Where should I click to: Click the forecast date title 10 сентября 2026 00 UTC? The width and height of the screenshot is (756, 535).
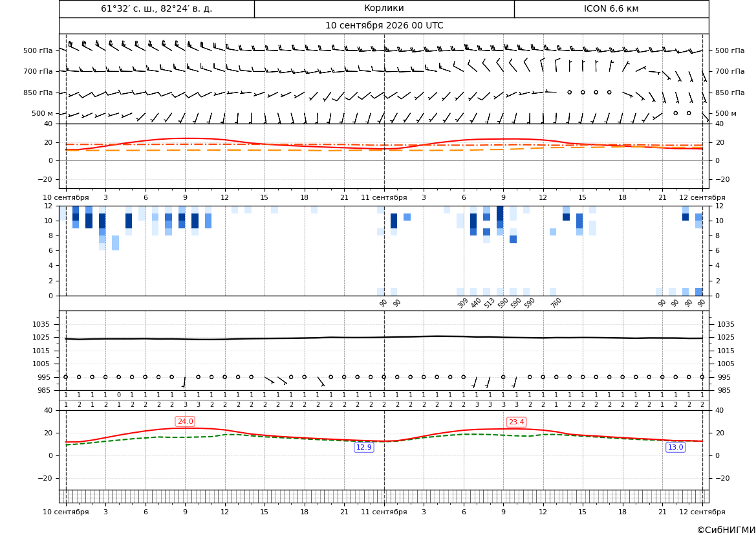[x=383, y=26]
